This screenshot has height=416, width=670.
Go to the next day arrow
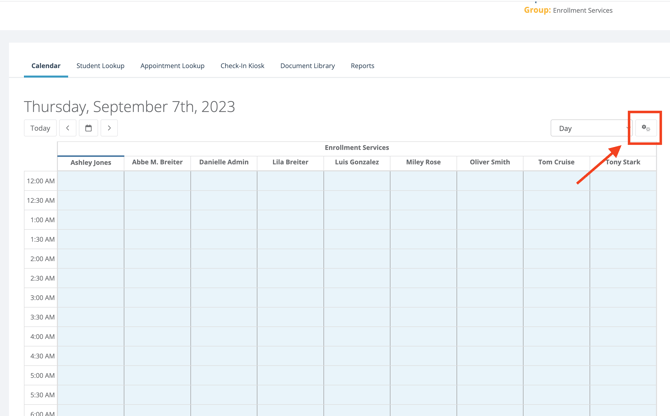[x=109, y=128]
